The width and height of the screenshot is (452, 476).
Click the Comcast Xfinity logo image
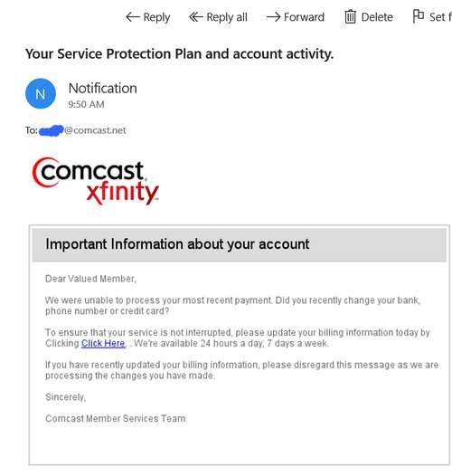point(96,181)
